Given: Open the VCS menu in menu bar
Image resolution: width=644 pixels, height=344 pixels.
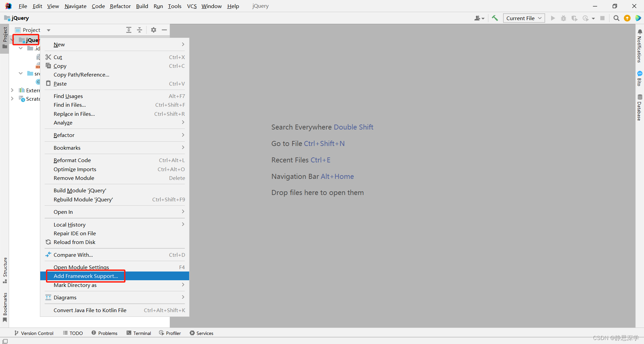Looking at the screenshot, I should click(192, 6).
